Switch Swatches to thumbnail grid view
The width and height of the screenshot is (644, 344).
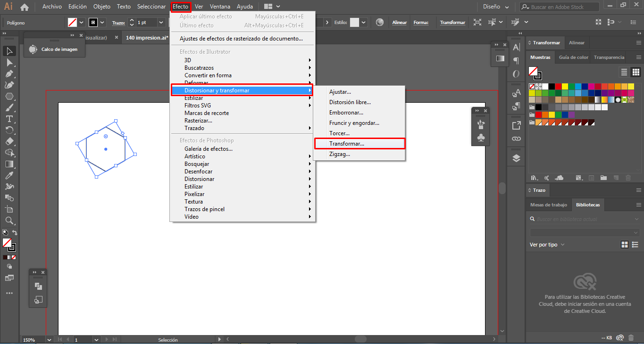[x=636, y=72]
